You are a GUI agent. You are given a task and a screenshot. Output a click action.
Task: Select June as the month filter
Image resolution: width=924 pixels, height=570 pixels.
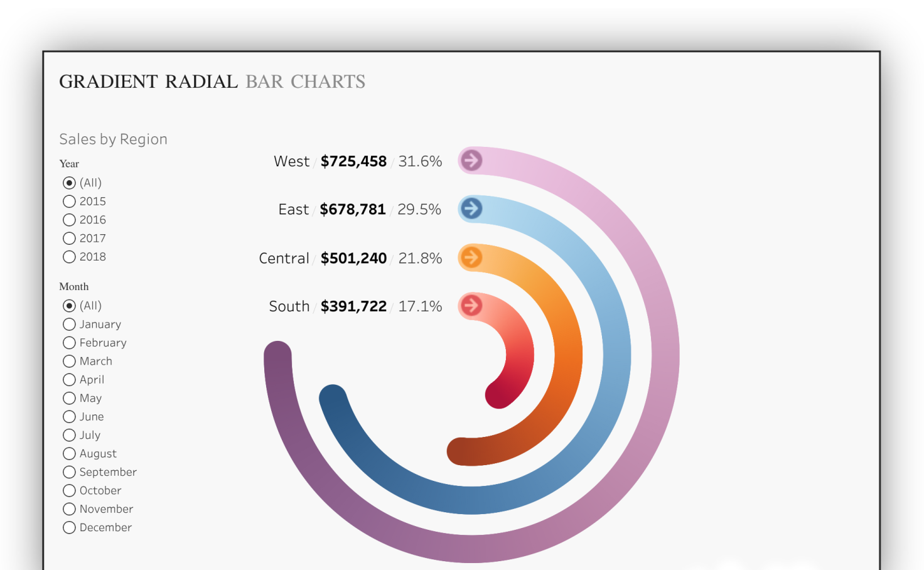pyautogui.click(x=69, y=416)
